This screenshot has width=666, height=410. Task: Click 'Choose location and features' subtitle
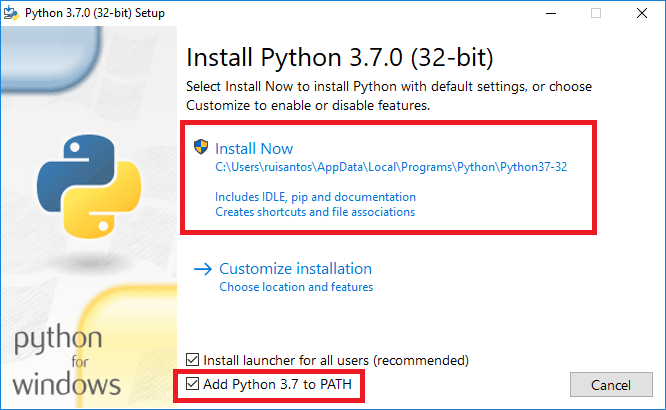[296, 287]
